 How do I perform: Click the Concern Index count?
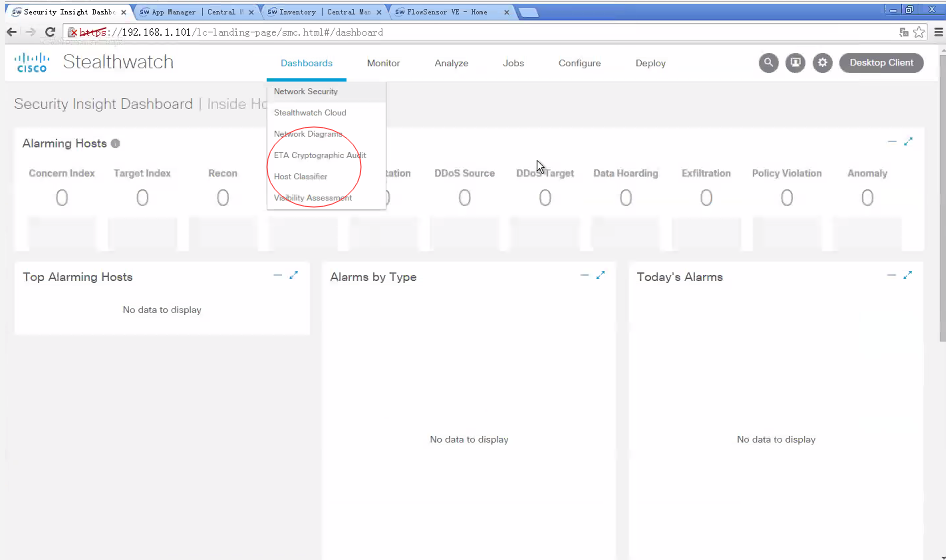click(62, 198)
